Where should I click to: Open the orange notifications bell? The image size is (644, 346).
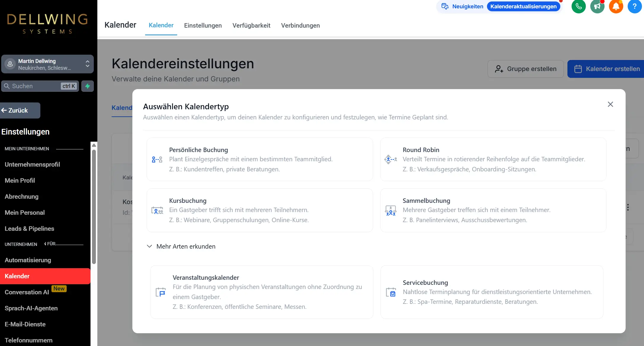click(x=616, y=6)
